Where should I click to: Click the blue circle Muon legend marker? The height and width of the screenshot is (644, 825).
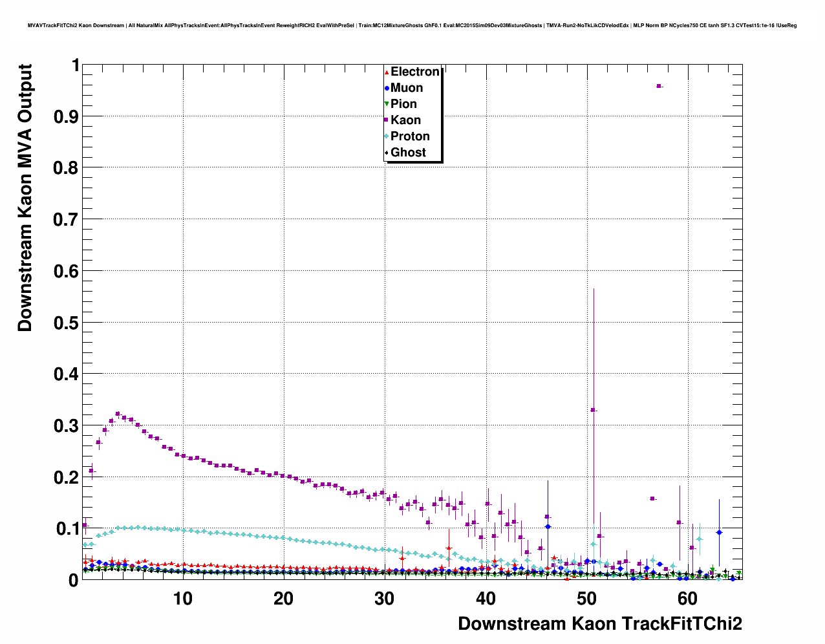(x=387, y=88)
